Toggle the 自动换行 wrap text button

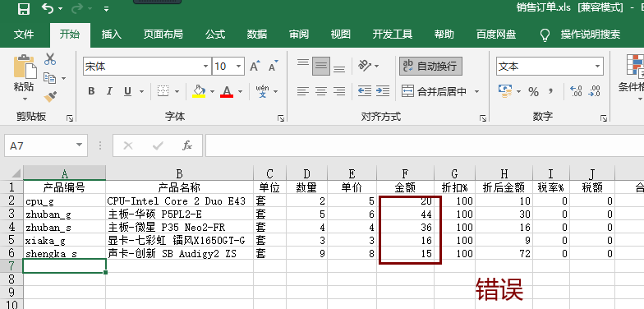pyautogui.click(x=430, y=66)
